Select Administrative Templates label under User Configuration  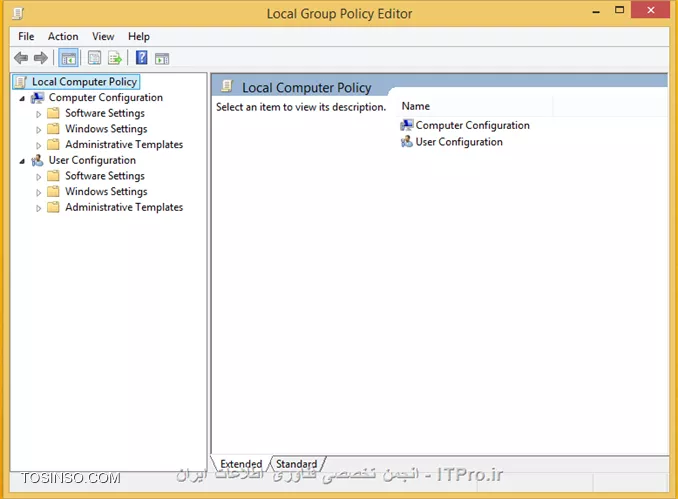coord(124,208)
